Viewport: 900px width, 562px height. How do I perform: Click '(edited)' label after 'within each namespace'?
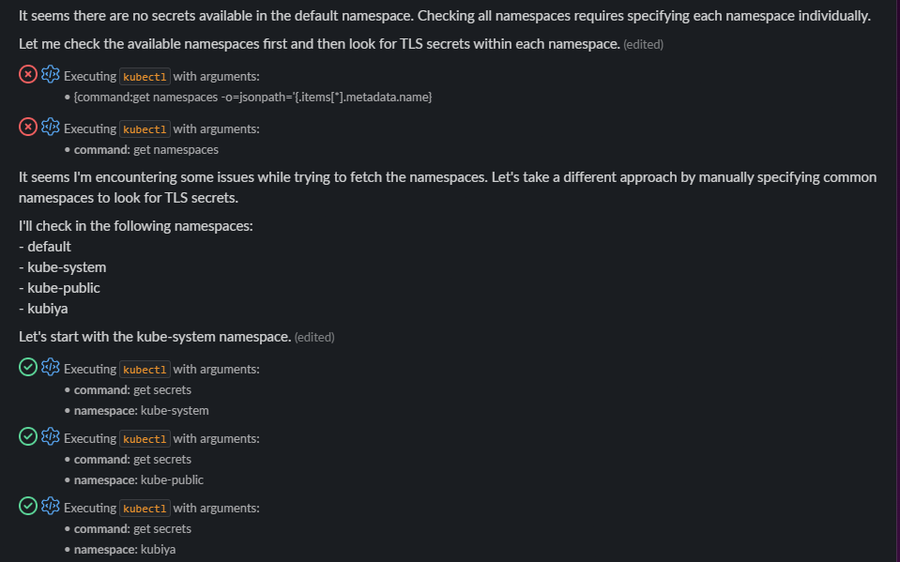[x=643, y=45]
